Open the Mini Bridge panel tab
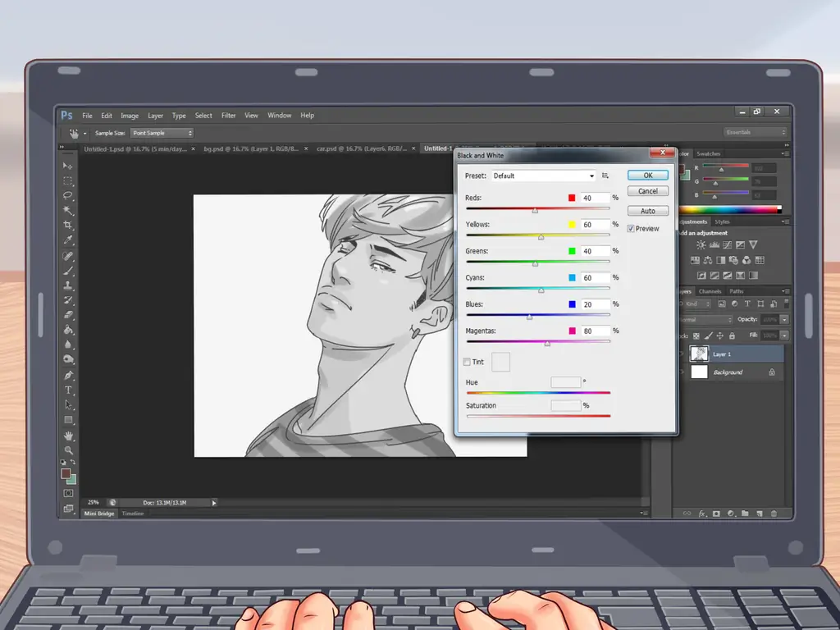The height and width of the screenshot is (630, 840). [x=99, y=514]
